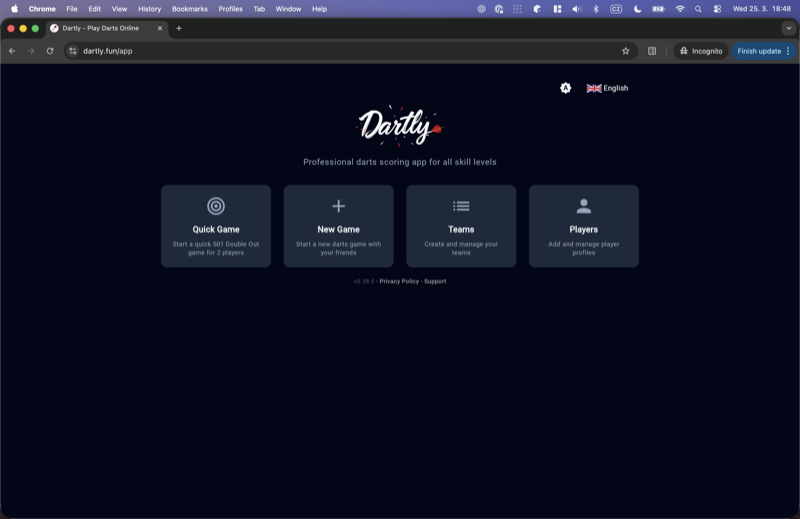
Task: Click the Incognito indicator
Action: (701, 51)
